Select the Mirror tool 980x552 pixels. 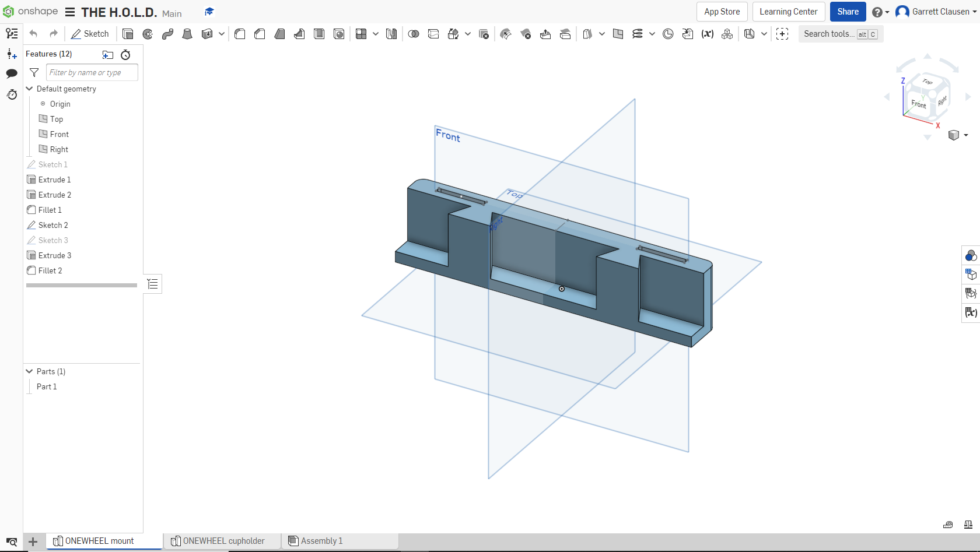[x=391, y=34]
